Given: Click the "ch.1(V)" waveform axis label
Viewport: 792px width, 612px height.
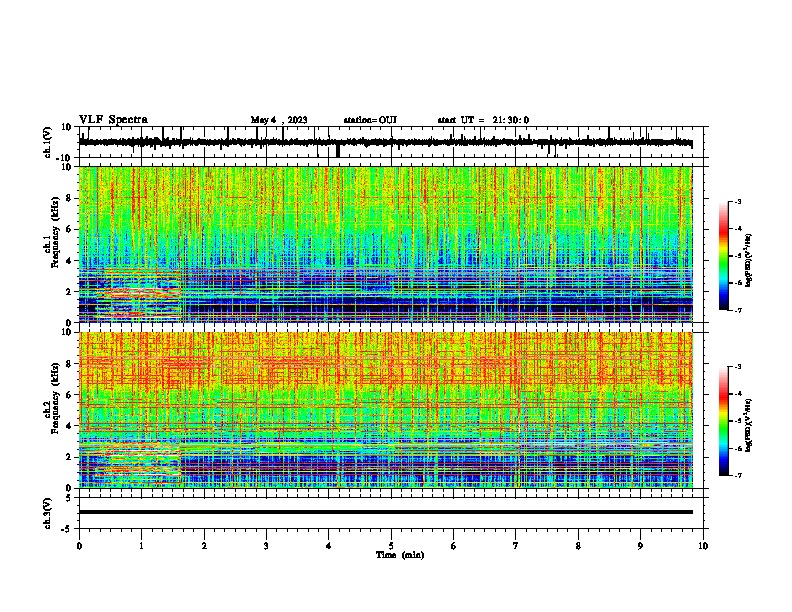Looking at the screenshot, I should click(47, 142).
